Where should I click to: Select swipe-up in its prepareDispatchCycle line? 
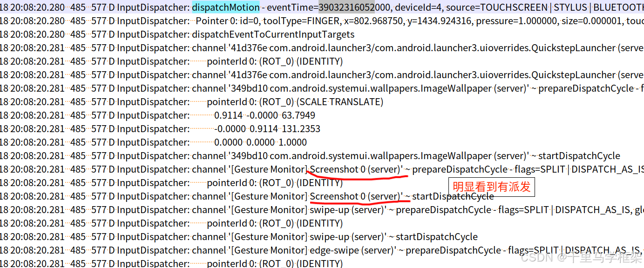pos(330,210)
